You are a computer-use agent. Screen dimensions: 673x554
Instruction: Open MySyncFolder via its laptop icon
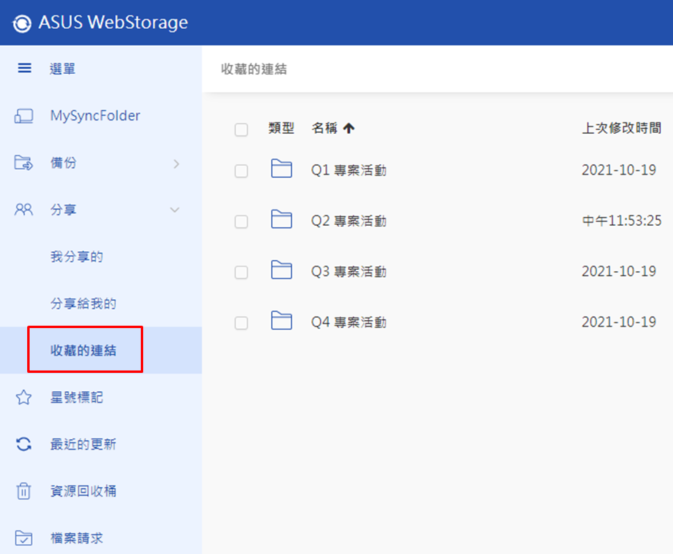pos(24,116)
